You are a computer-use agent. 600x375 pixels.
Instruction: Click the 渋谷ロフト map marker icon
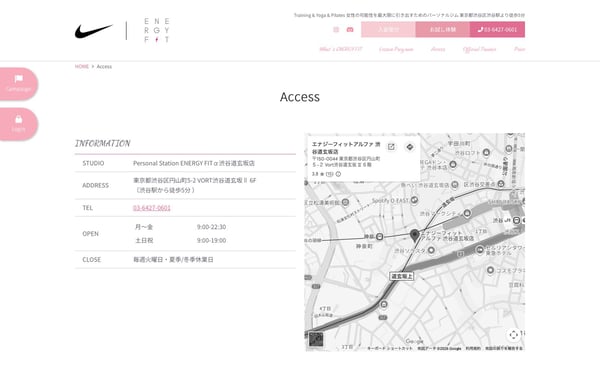[x=486, y=152]
